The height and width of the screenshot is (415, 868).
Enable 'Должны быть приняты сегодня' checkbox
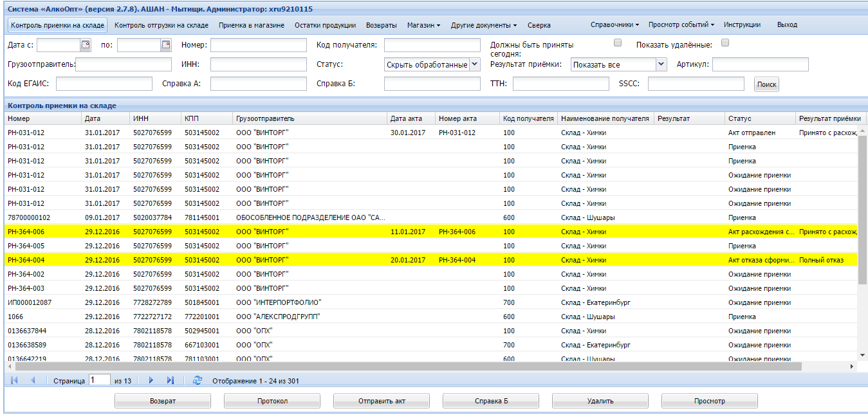(618, 43)
